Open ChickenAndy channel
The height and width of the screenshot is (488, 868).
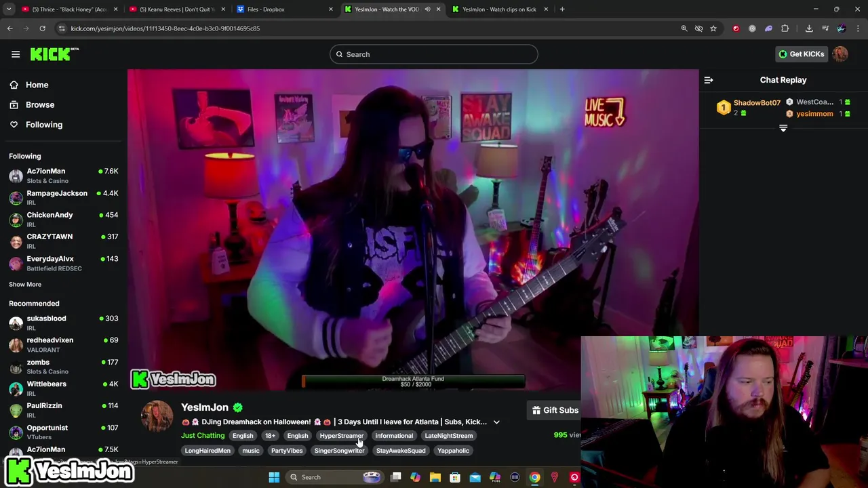(64, 219)
